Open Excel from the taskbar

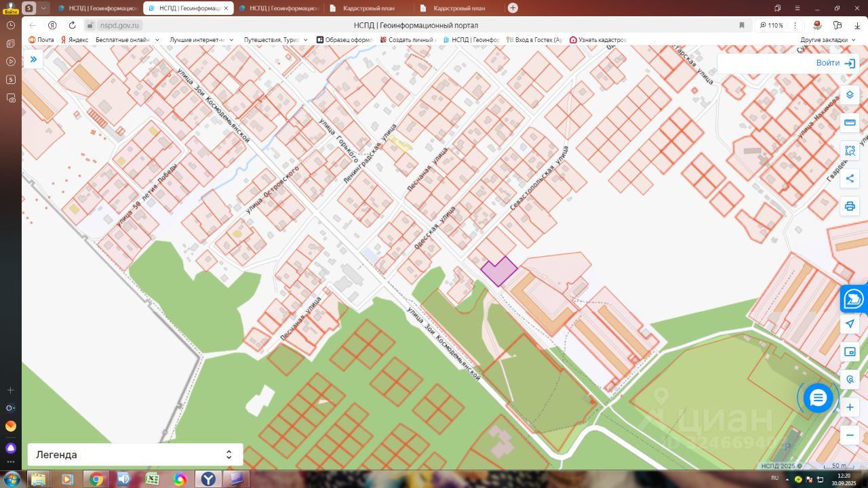tap(153, 479)
